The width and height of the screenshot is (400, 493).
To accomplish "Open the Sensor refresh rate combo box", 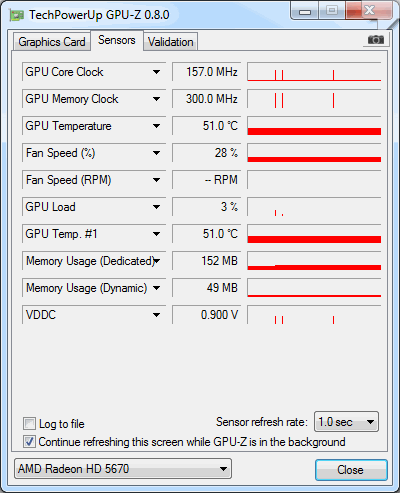I will click(x=346, y=422).
